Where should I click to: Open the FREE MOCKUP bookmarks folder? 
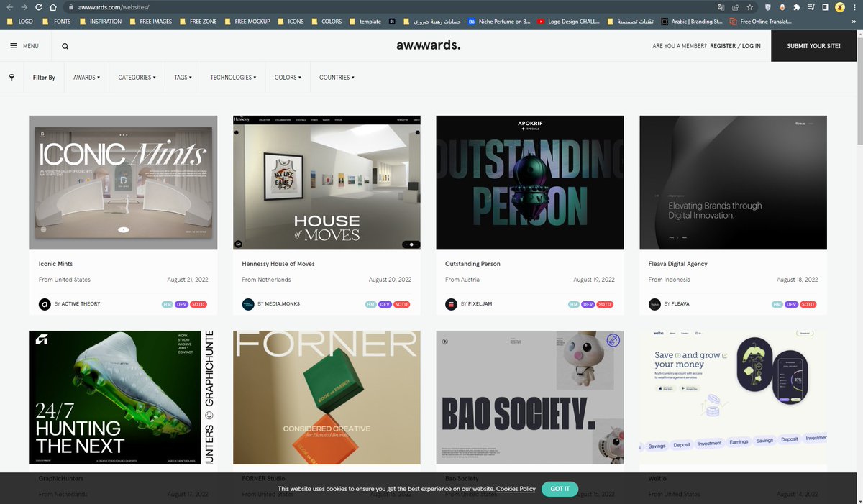[x=247, y=22]
